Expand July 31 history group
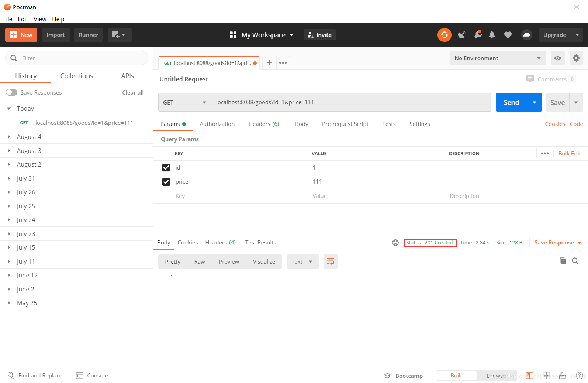 coord(77,178)
